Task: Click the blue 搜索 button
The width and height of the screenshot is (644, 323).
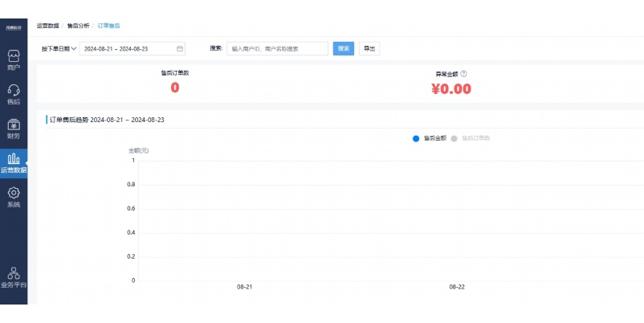Action: pyautogui.click(x=344, y=48)
